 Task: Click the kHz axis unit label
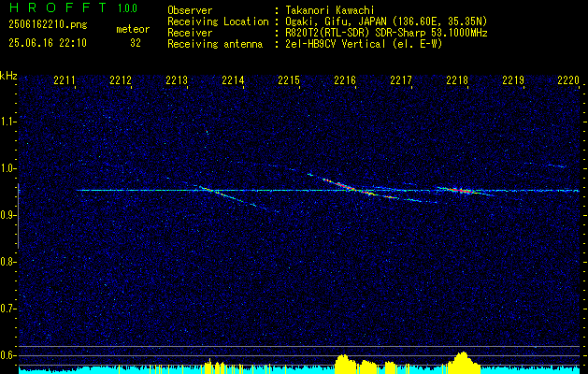click(x=8, y=76)
